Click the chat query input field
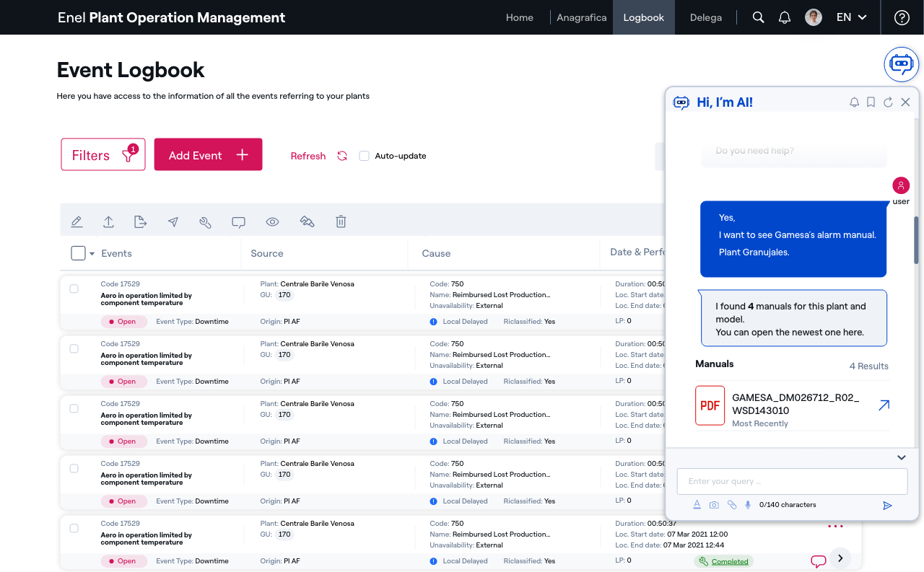The width and height of the screenshot is (924, 572). click(792, 481)
